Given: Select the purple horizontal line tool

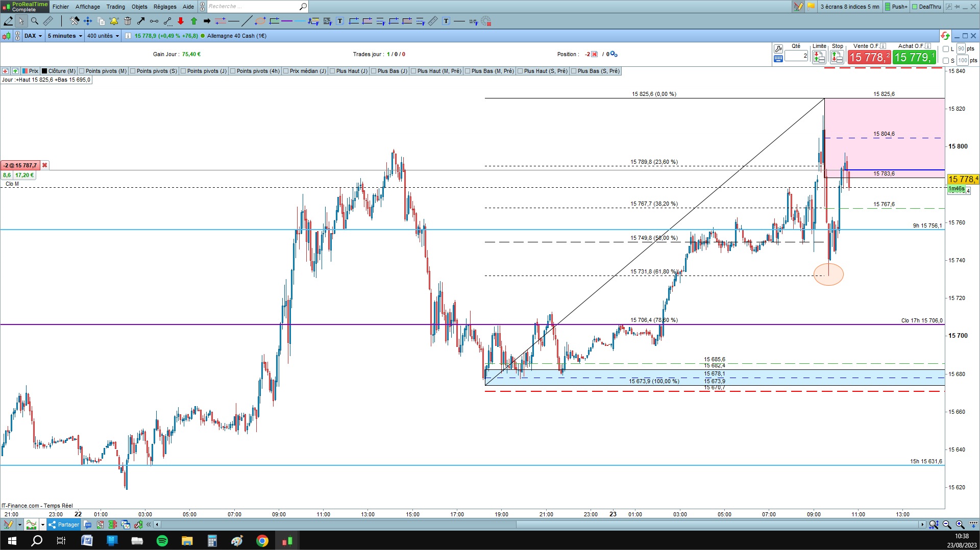Looking at the screenshot, I should 287,21.
